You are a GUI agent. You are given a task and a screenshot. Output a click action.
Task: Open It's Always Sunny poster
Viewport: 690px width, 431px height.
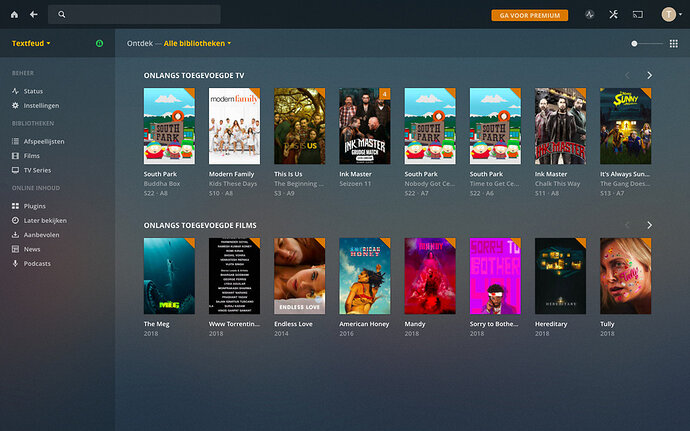[625, 126]
